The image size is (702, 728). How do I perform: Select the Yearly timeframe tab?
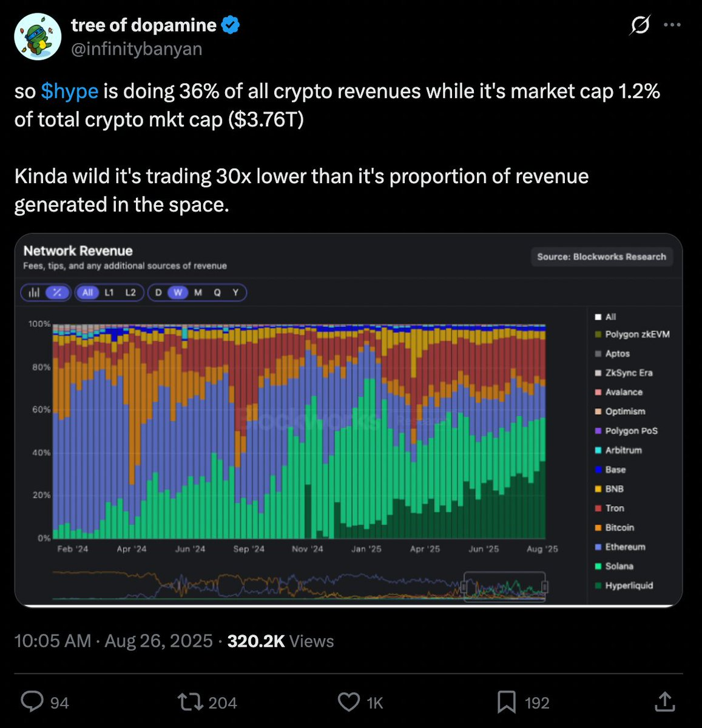(x=235, y=292)
